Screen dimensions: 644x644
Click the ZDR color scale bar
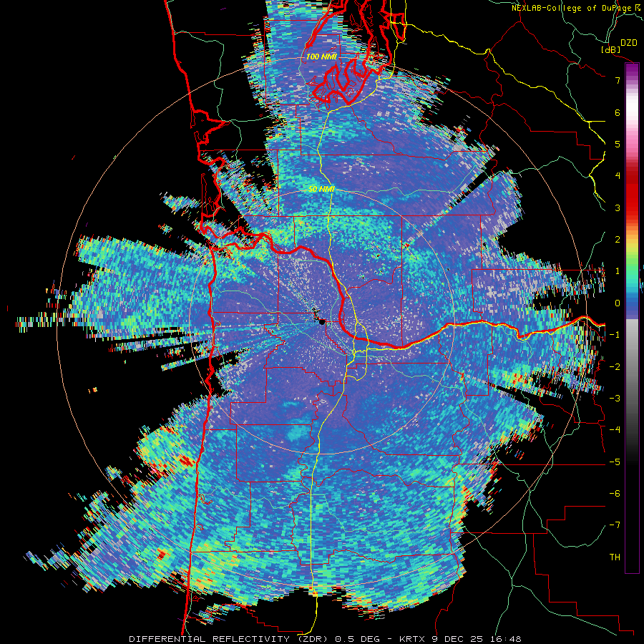click(632, 318)
